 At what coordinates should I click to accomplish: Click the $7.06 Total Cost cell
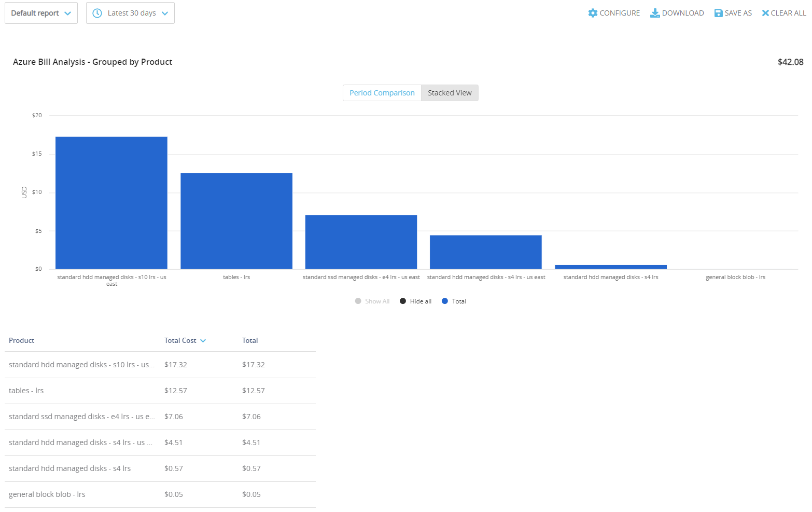tap(174, 417)
